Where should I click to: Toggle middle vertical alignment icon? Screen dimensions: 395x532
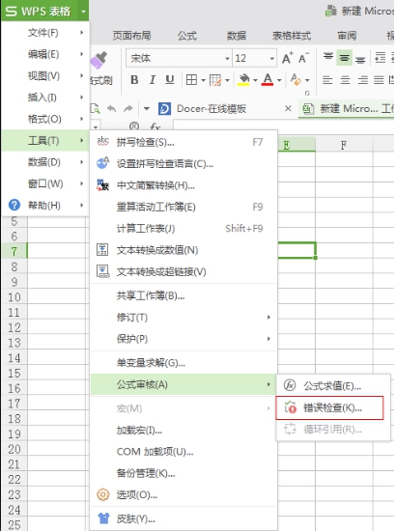click(x=344, y=58)
